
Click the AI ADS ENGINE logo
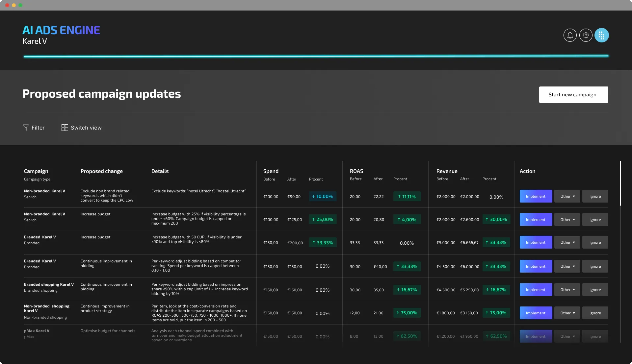(61, 30)
